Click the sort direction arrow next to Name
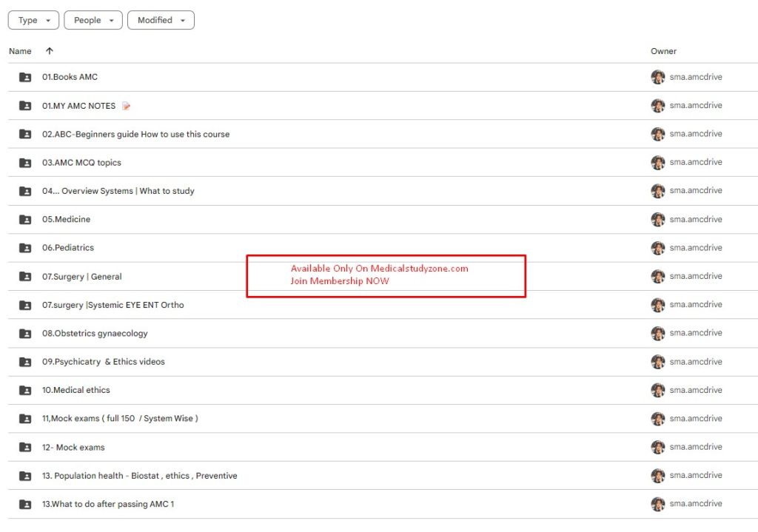Image resolution: width=758 pixels, height=532 pixels. [x=50, y=51]
